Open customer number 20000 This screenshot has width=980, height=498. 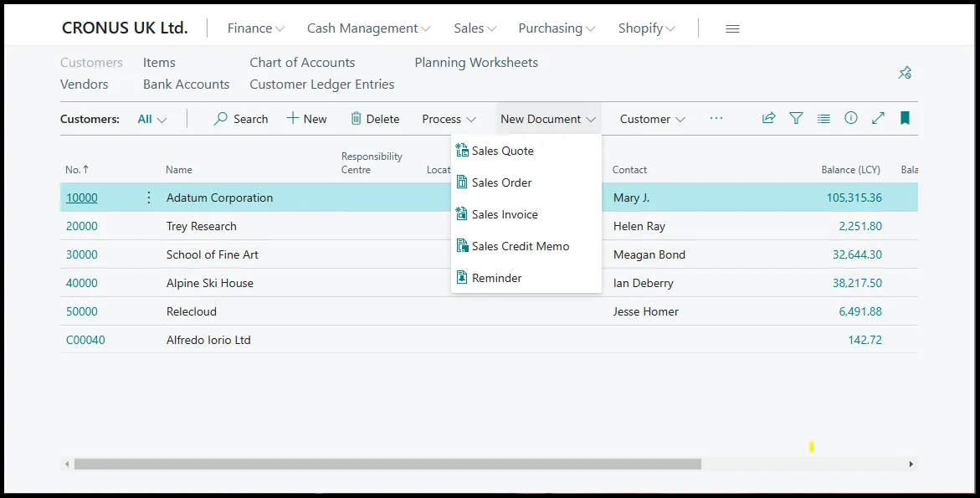(82, 226)
